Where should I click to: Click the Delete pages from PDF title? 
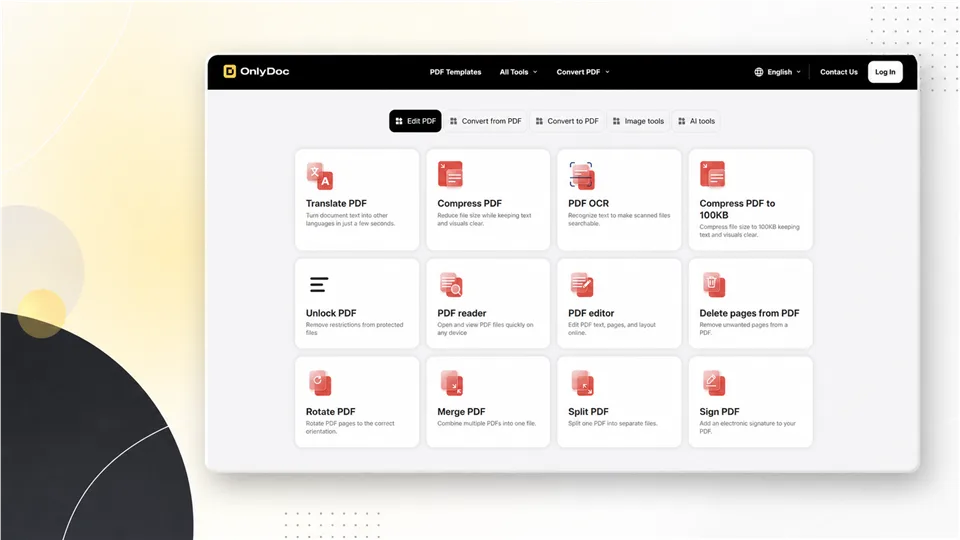(x=749, y=313)
